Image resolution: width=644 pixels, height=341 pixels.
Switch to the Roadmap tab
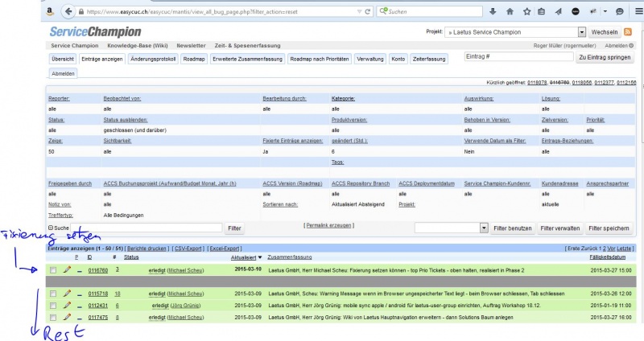(194, 59)
